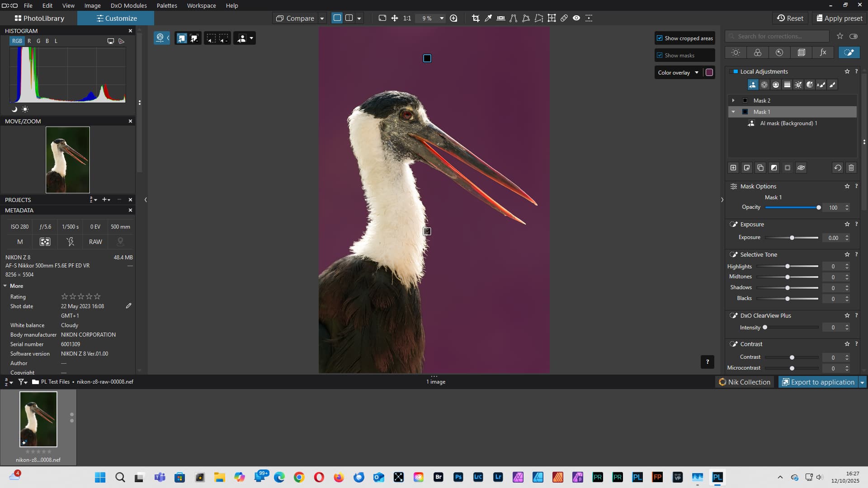Invert the selected mask
The height and width of the screenshot is (488, 868).
774,168
